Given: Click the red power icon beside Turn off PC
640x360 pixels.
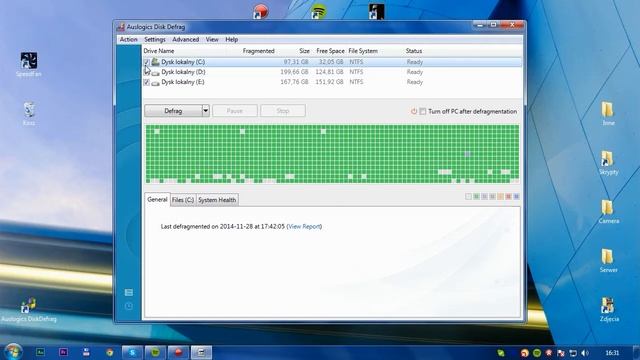Looking at the screenshot, I should point(413,111).
